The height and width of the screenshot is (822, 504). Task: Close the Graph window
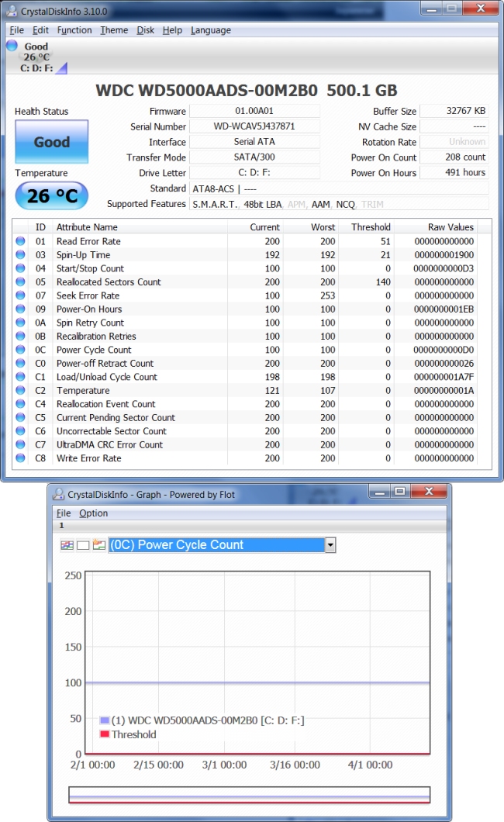pyautogui.click(x=429, y=491)
